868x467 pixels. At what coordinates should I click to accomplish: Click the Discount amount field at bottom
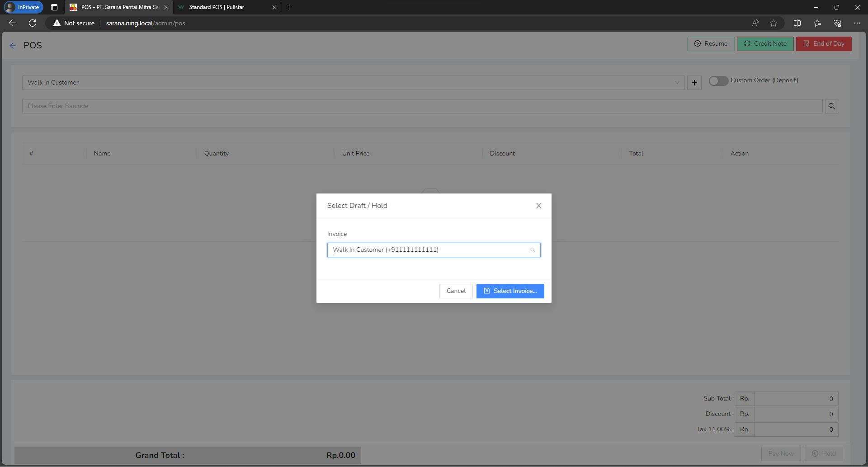(x=796, y=414)
